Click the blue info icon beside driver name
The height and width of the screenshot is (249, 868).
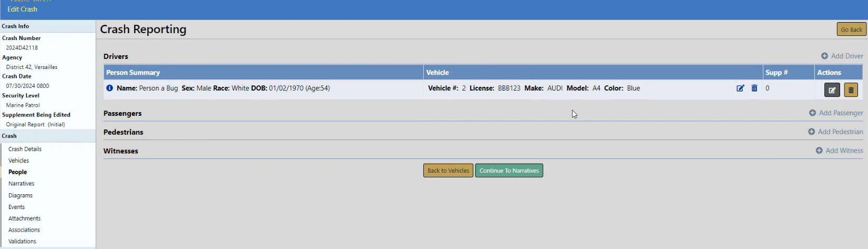coord(109,88)
